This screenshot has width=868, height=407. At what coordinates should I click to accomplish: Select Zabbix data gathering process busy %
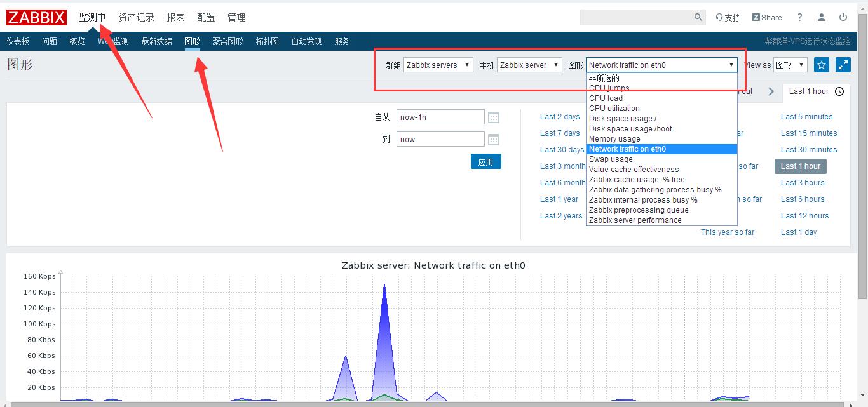click(661, 190)
